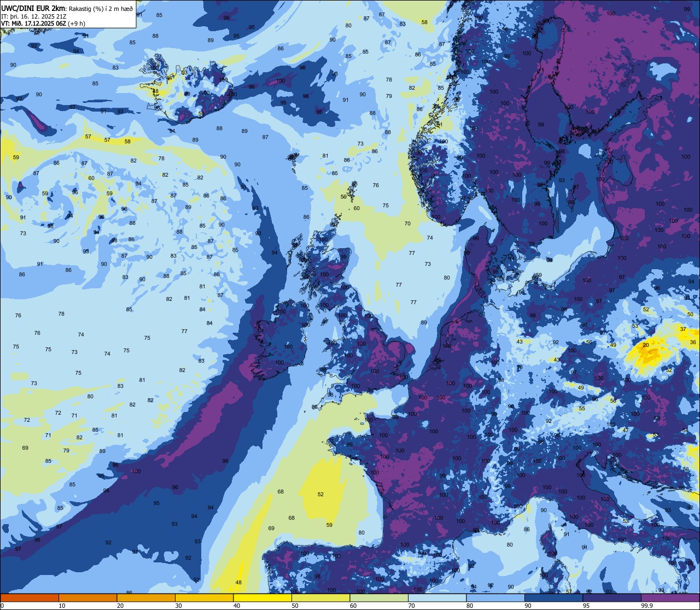This screenshot has height=610, width=700.
Task: Click the "IT: þri. 16. 12. 2025 21Z" line
Action: pos(34,16)
